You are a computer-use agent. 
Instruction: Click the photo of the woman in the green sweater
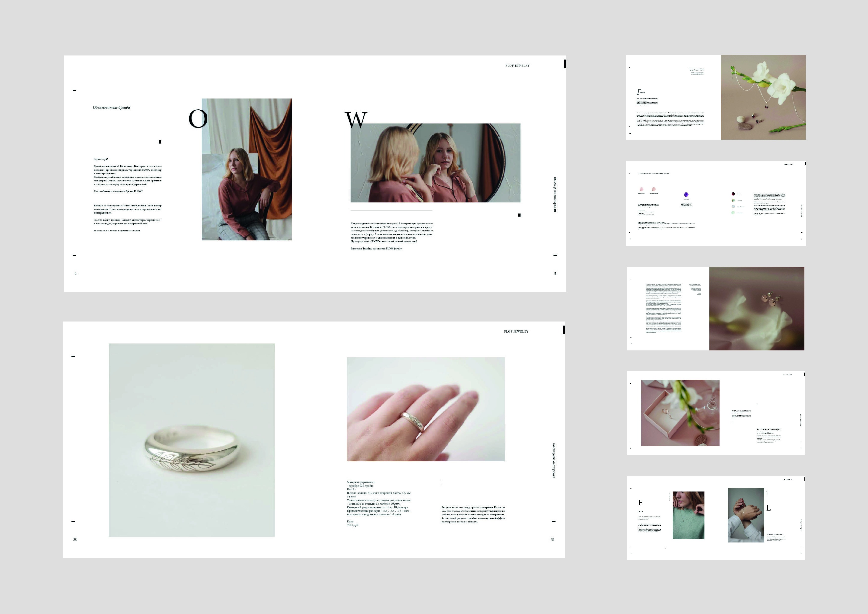[688, 515]
